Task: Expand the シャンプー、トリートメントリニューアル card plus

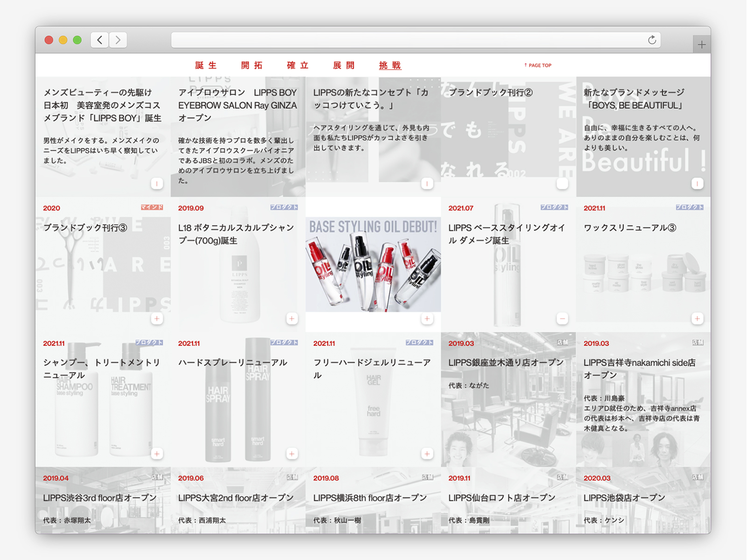Action: pos(157,454)
